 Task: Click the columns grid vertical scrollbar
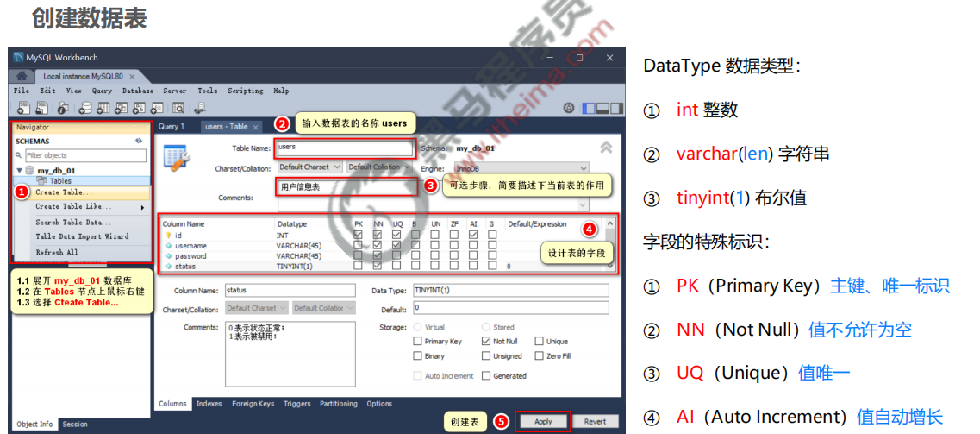pyautogui.click(x=611, y=246)
